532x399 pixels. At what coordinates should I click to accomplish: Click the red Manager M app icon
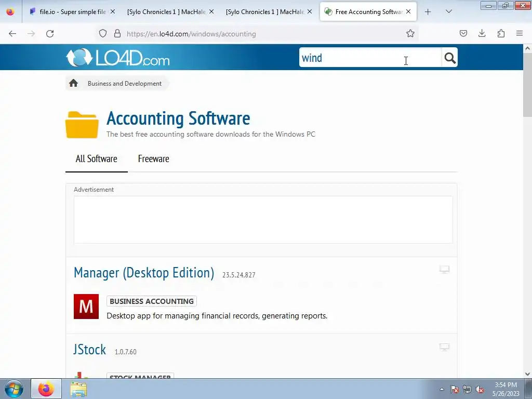pyautogui.click(x=86, y=307)
